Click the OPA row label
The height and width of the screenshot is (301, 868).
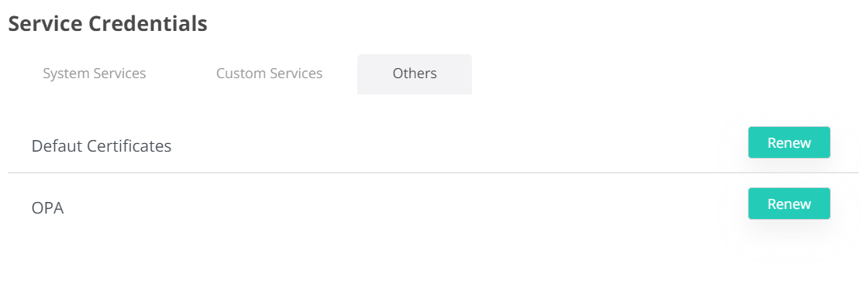(x=47, y=208)
